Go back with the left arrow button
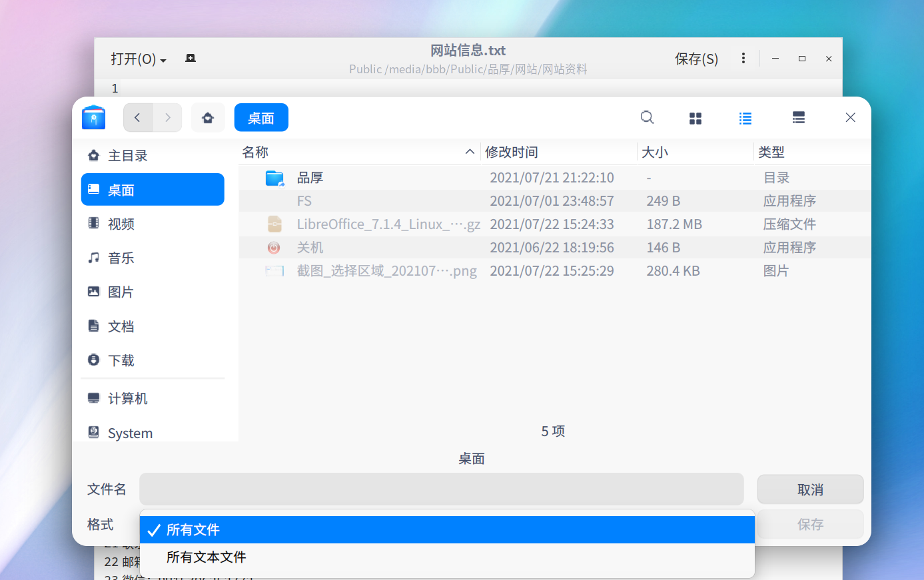The image size is (924, 580). coord(138,118)
